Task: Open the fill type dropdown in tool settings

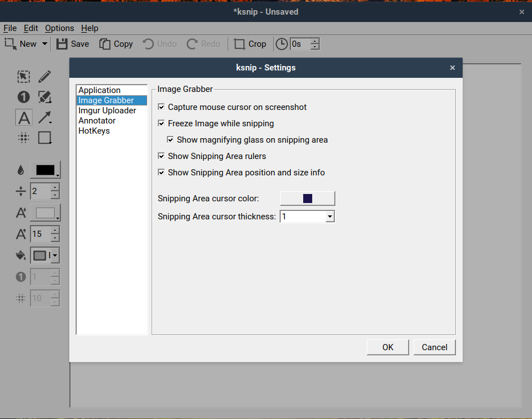Action: click(x=55, y=255)
